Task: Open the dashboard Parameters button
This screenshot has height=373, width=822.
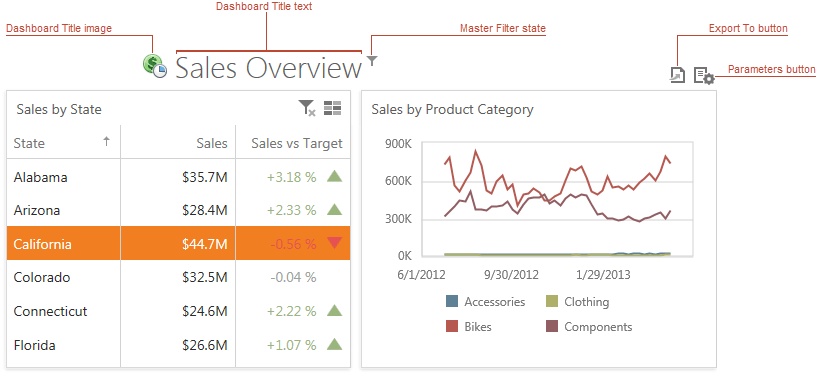Action: pos(704,75)
